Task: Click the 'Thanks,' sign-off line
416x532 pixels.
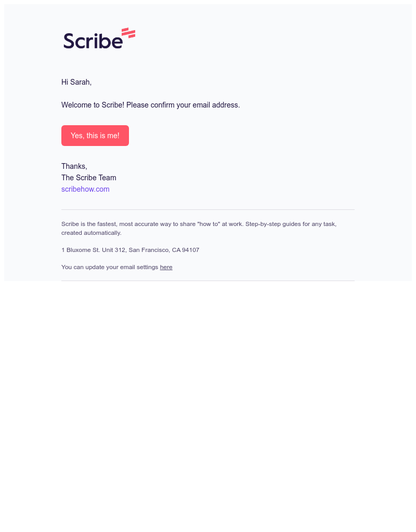Action: click(74, 166)
